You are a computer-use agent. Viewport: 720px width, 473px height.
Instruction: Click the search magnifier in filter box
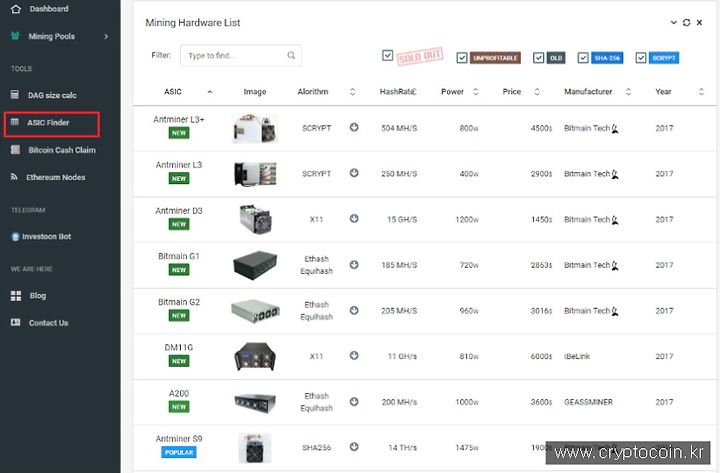point(291,56)
